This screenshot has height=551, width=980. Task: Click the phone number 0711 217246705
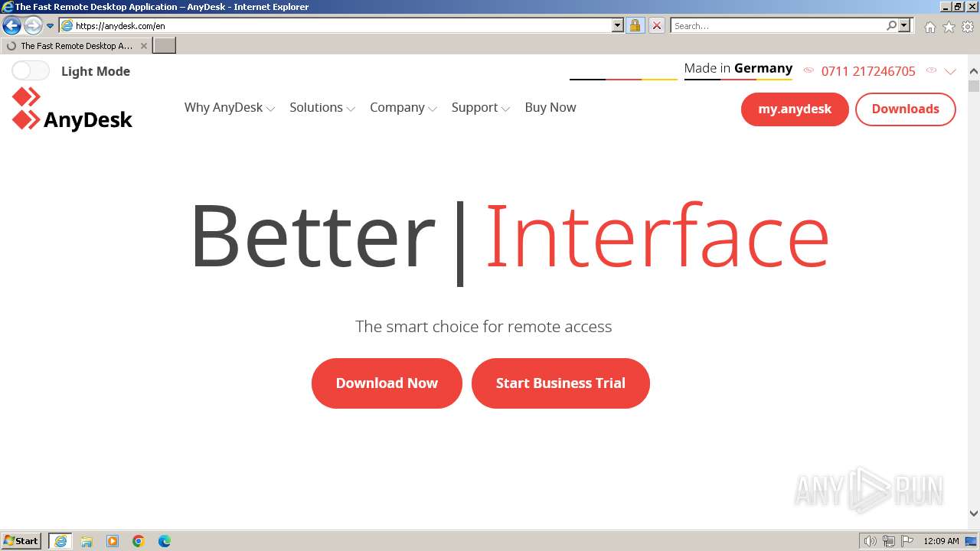point(868,71)
